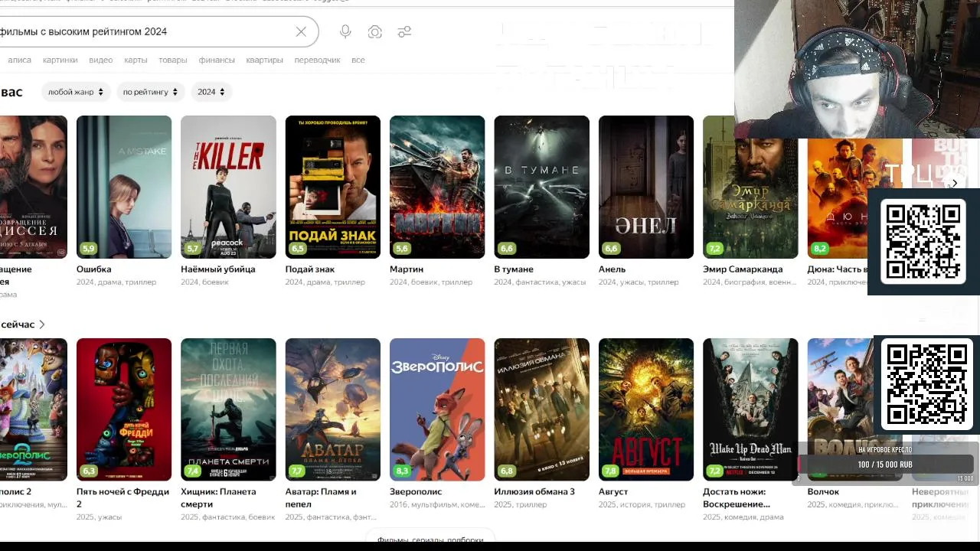Viewport: 980px width, 551px height.
Task: Click the 'В тумане' title link
Action: (514, 269)
